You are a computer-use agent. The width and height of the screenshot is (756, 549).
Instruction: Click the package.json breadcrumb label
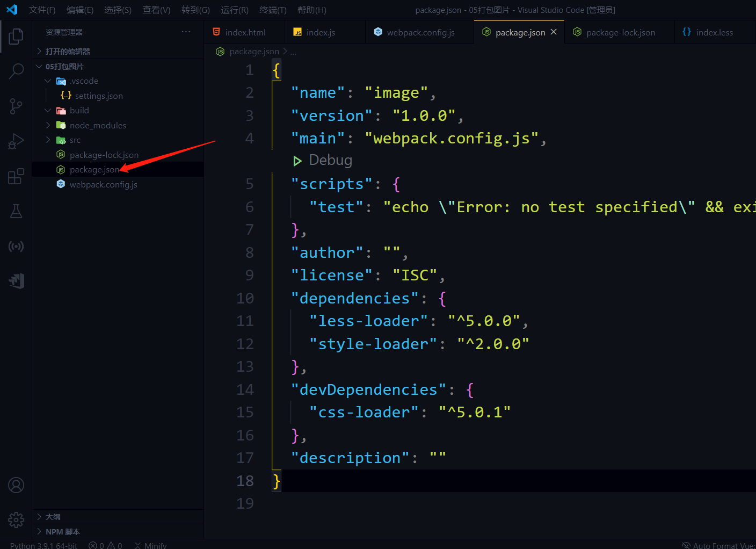pos(254,52)
